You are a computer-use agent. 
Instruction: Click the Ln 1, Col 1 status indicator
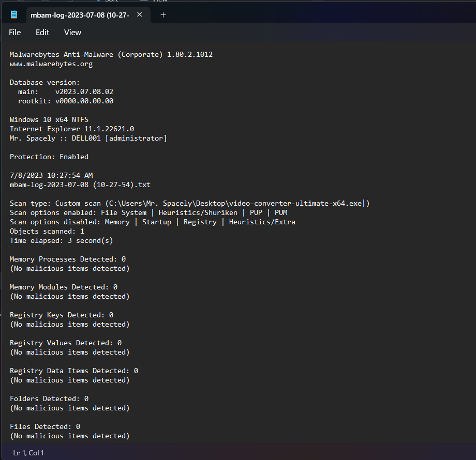point(28,453)
